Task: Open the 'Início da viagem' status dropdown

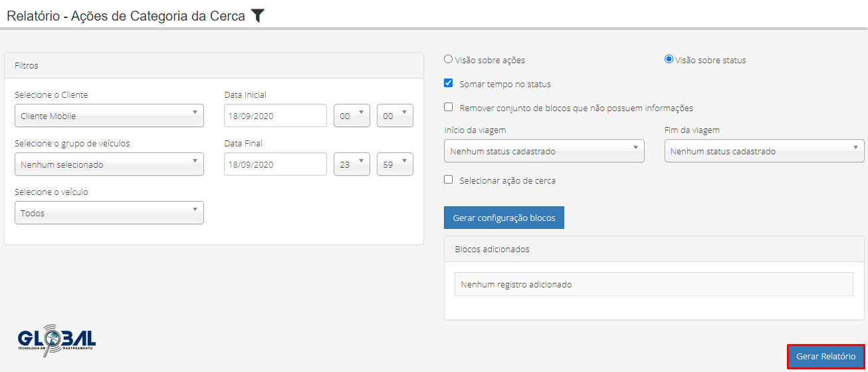Action: (544, 151)
